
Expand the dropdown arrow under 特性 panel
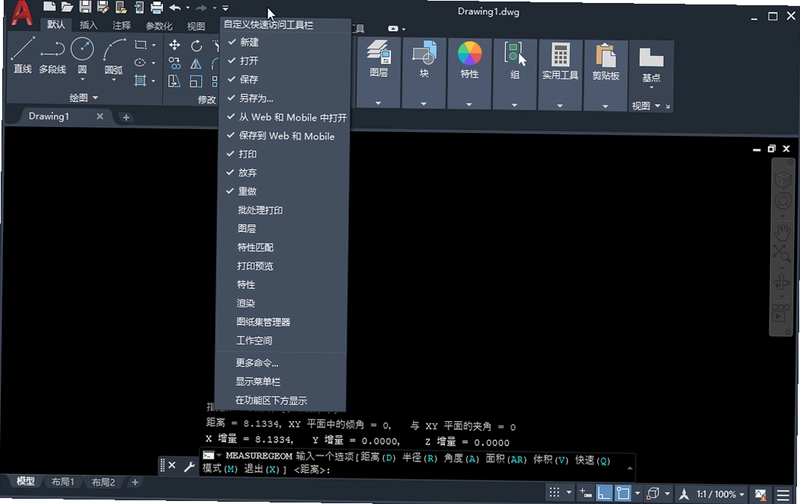[469, 105]
